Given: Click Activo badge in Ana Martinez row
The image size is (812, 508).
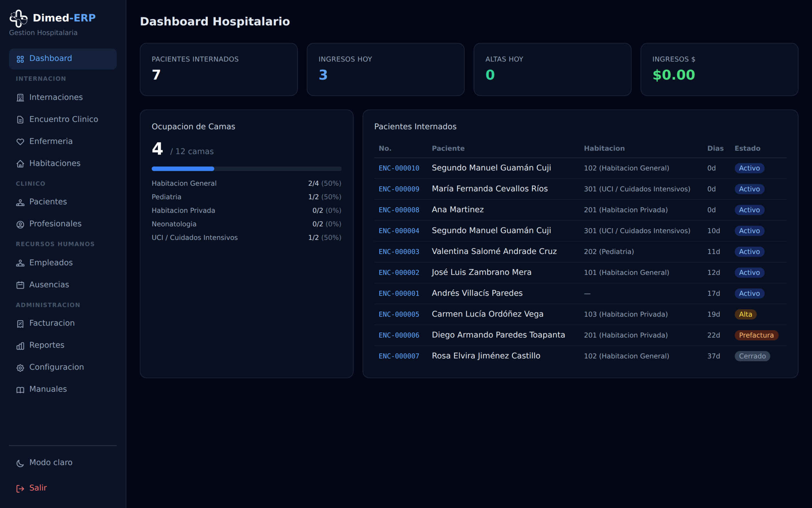Looking at the screenshot, I should 749,210.
